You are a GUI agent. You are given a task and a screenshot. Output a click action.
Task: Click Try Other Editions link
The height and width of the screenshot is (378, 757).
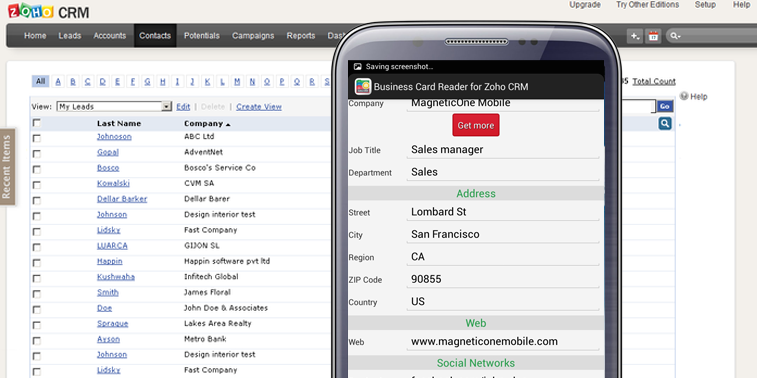pos(647,5)
